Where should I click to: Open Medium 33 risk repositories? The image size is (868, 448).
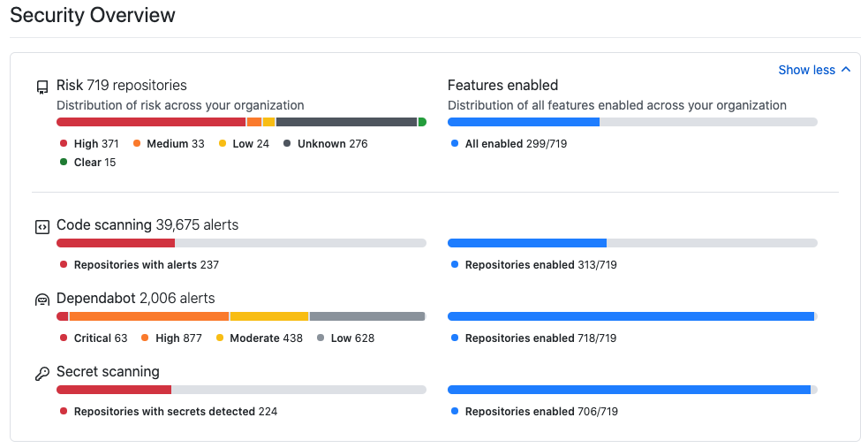(x=169, y=144)
